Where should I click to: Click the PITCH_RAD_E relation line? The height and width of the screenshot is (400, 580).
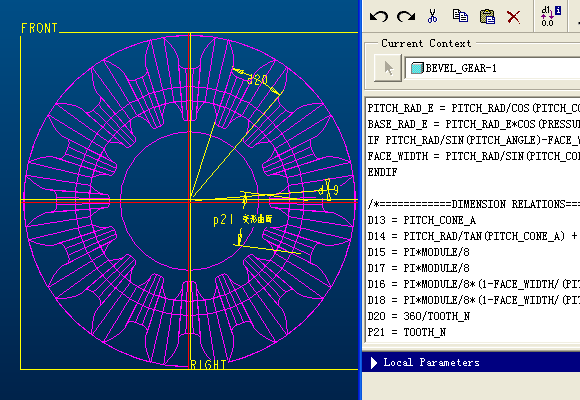473,108
